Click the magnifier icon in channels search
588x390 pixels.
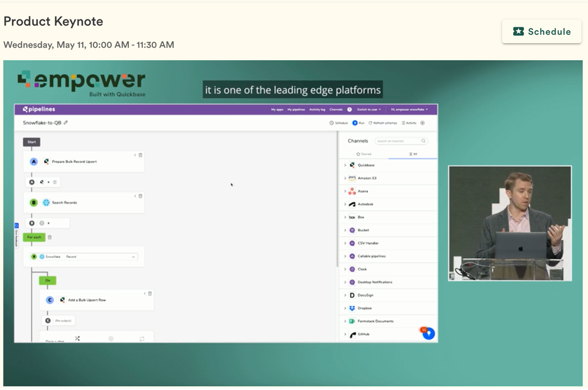[x=423, y=141]
